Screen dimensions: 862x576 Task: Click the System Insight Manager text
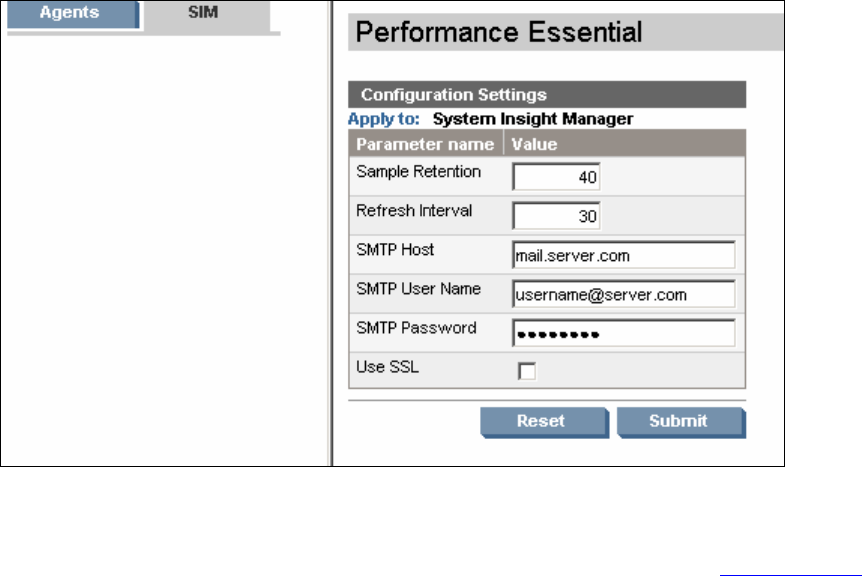pos(533,119)
